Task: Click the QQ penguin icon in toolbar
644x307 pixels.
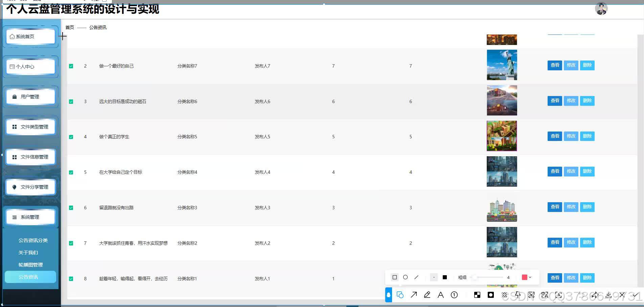Action: click(389, 295)
